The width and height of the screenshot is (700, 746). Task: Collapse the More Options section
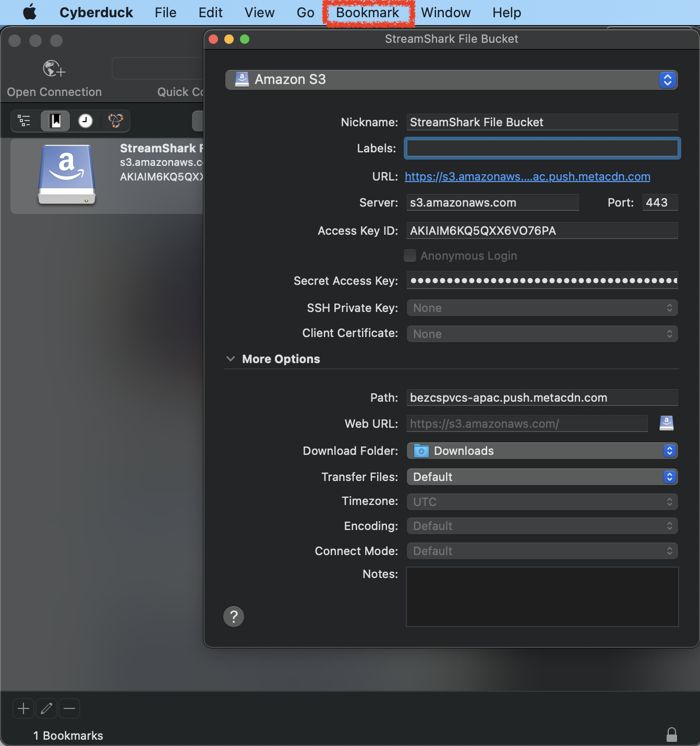click(231, 359)
